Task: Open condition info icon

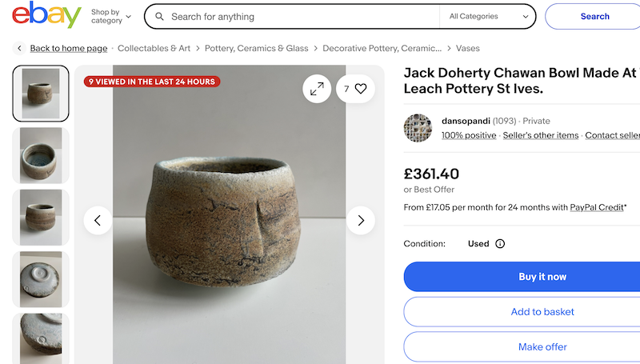Action: point(500,243)
